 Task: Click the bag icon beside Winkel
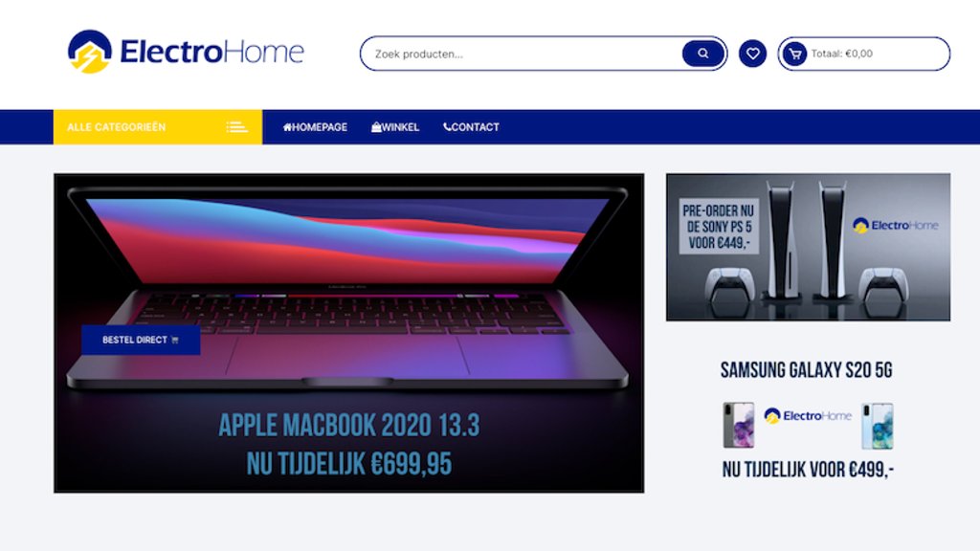click(x=376, y=127)
